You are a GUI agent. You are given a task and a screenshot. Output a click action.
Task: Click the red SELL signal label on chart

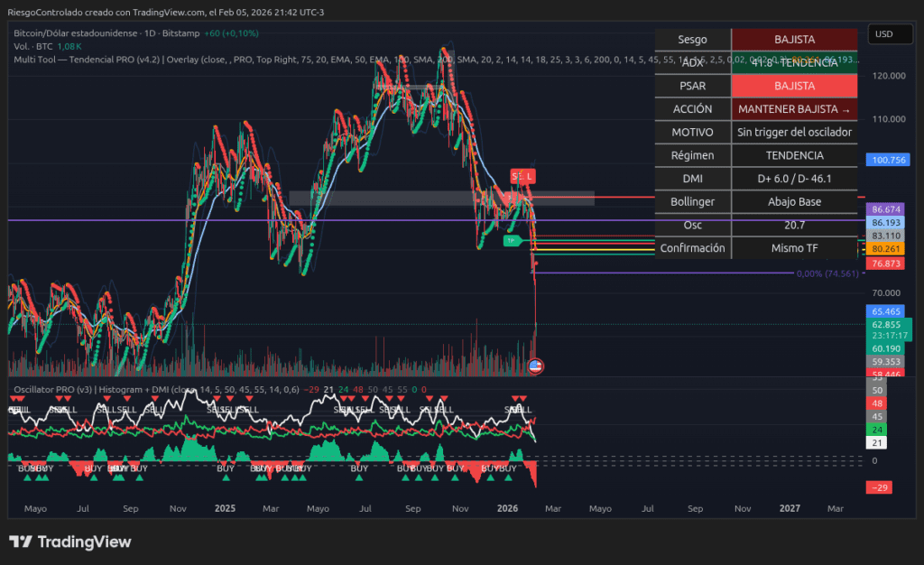522,175
